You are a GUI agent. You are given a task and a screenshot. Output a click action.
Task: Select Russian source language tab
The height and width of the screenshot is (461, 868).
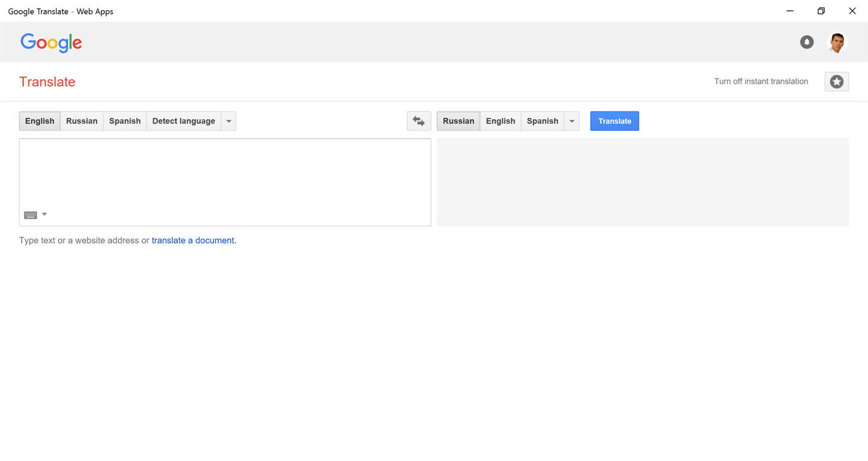point(81,121)
